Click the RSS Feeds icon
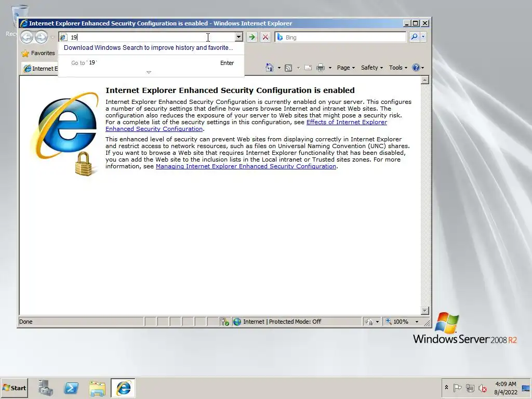This screenshot has width=532, height=399. click(x=288, y=68)
